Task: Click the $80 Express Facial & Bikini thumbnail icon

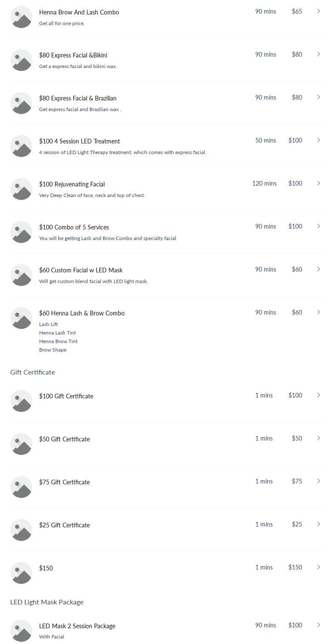Action: point(21,60)
